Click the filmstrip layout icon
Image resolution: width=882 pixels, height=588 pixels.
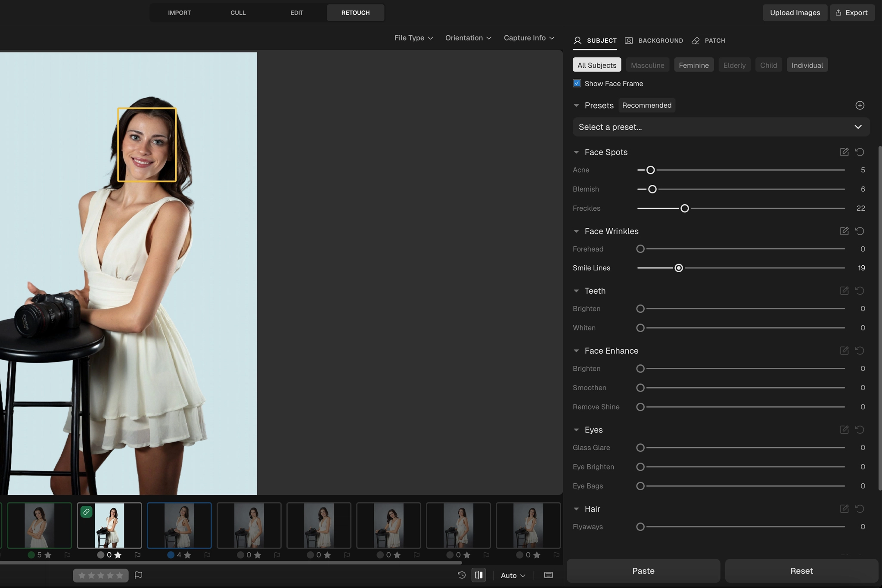[x=548, y=575]
